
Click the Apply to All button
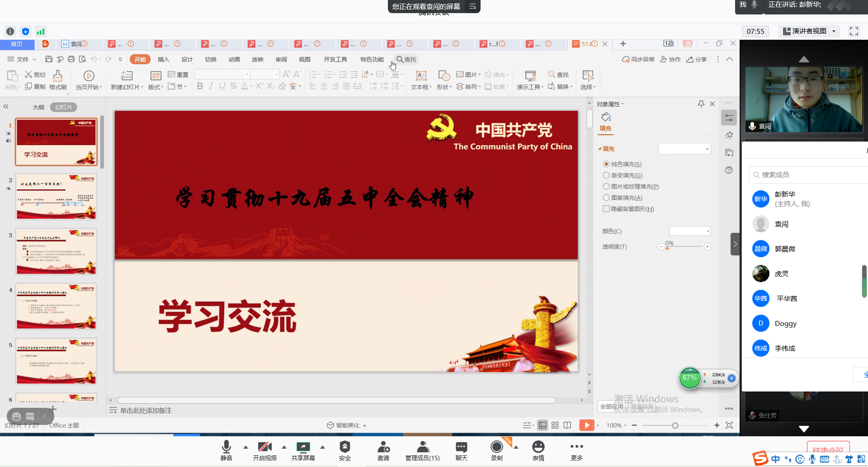(611, 406)
